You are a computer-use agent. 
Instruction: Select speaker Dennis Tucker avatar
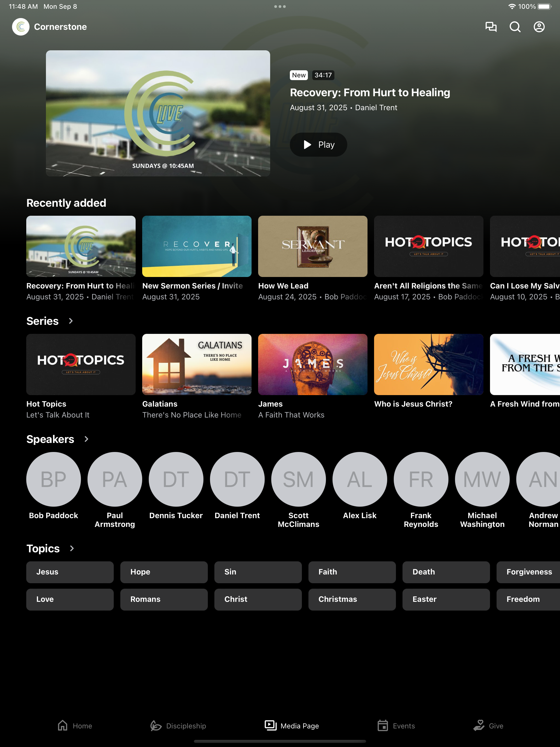coord(176,479)
